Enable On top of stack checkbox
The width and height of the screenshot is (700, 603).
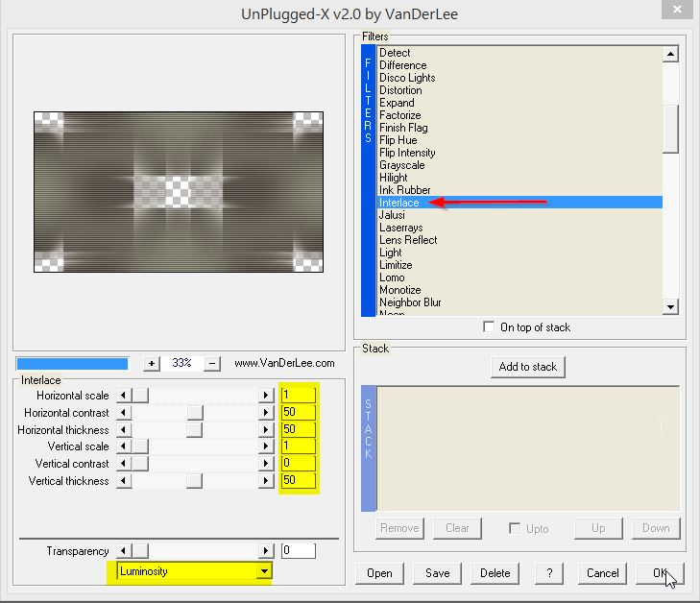pyautogui.click(x=489, y=326)
